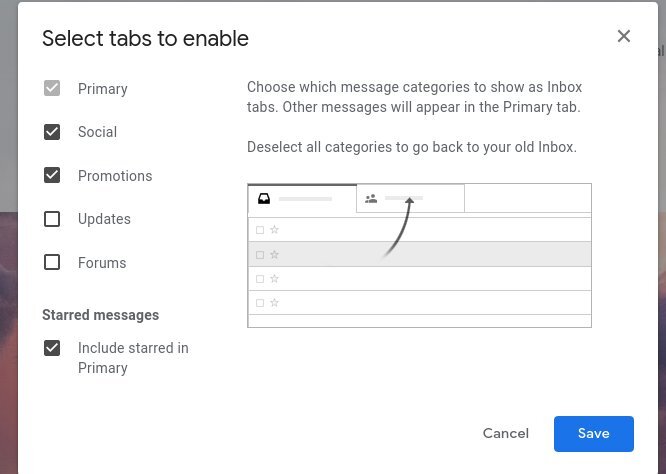Uncheck the Social checkbox

click(x=52, y=132)
